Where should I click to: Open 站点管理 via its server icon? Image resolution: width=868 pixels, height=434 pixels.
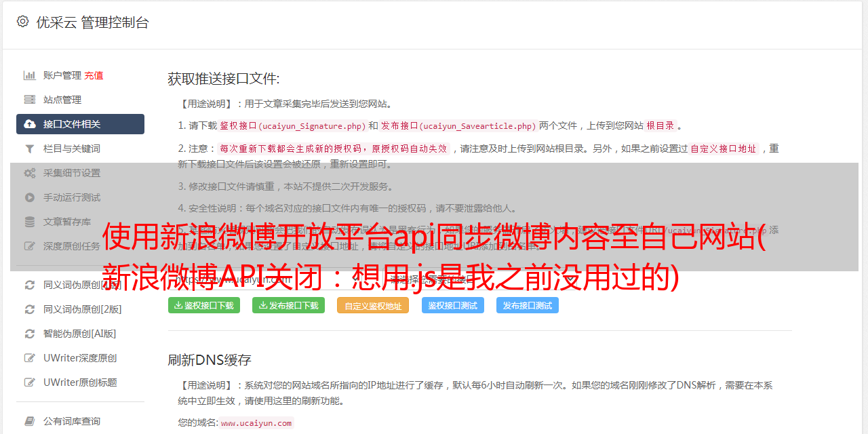[x=30, y=100]
